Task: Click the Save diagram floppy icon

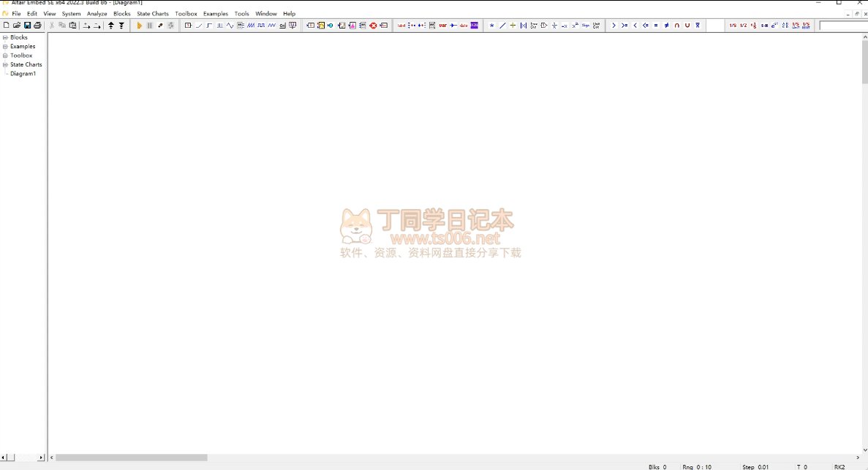Action: coord(27,26)
